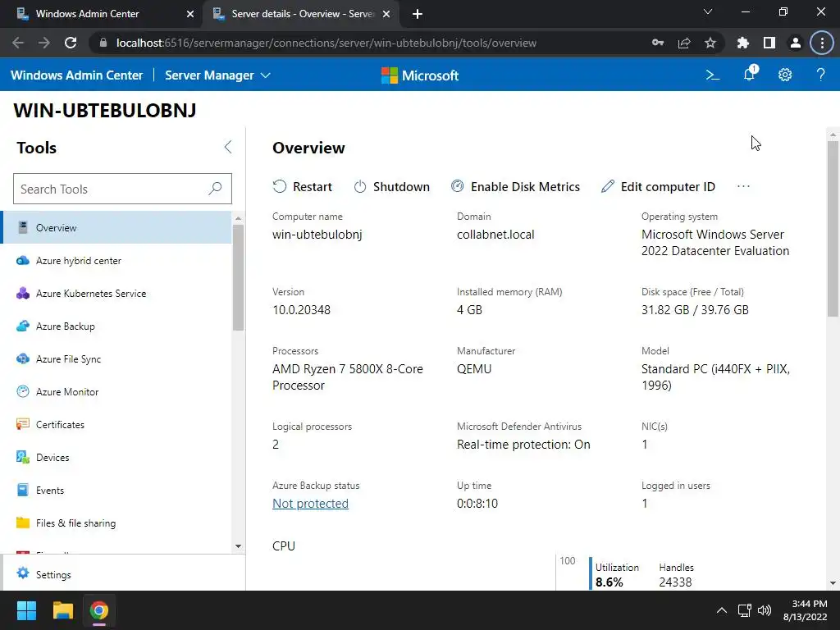The width and height of the screenshot is (840, 630).
Task: Click the Settings gear icon at sidebar bottom
Action: (22, 573)
